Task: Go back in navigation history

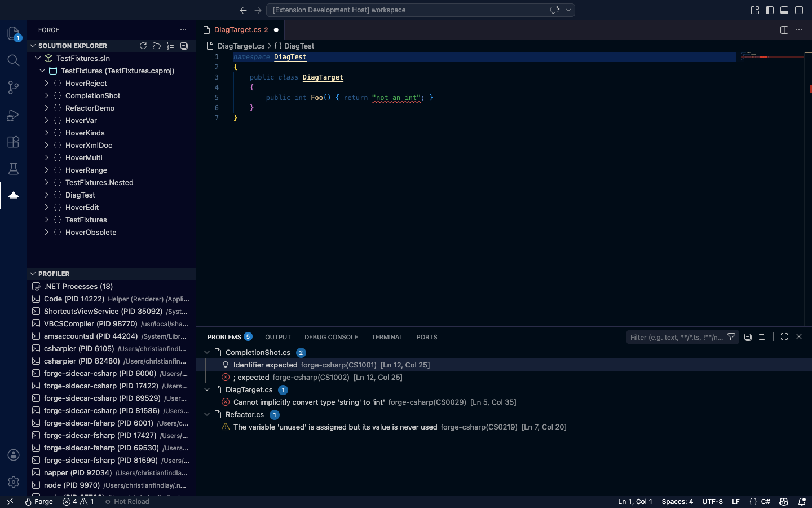Action: coord(243,10)
